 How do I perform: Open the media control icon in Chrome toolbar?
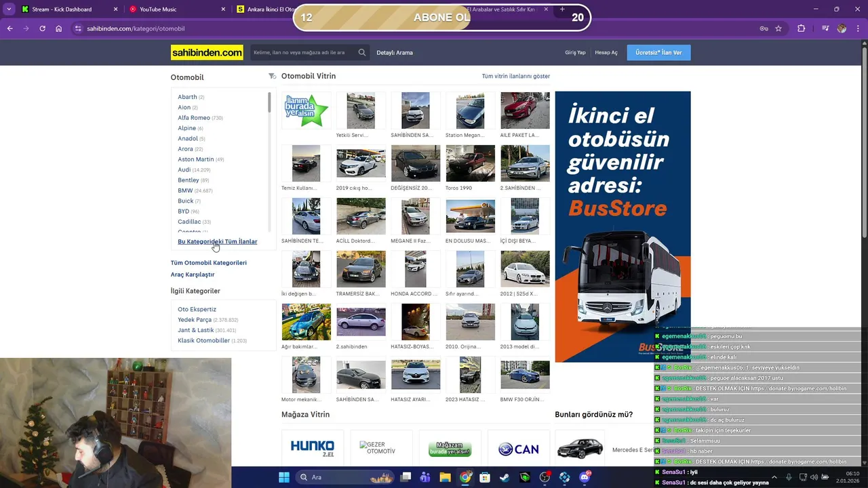(x=825, y=28)
